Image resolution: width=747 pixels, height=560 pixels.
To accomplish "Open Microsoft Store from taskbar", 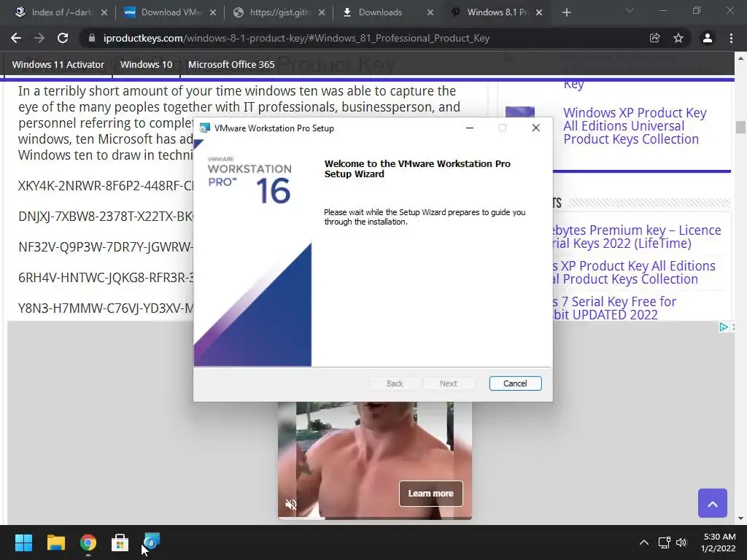I will pos(120,542).
